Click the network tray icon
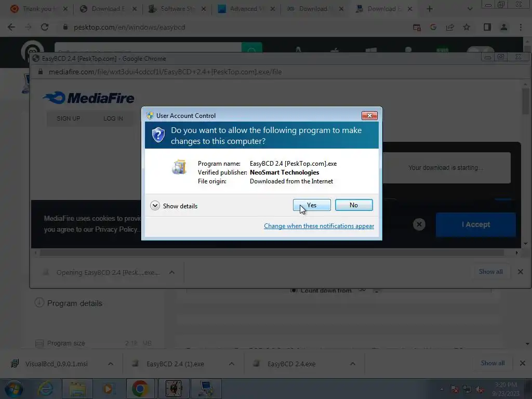The height and width of the screenshot is (399, 532). tap(467, 390)
